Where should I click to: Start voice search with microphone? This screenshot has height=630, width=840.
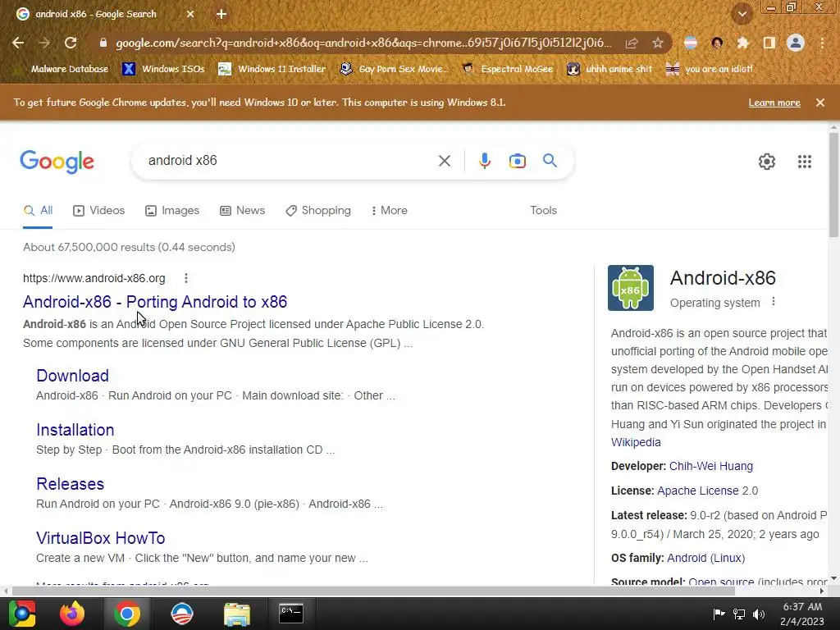[484, 161]
